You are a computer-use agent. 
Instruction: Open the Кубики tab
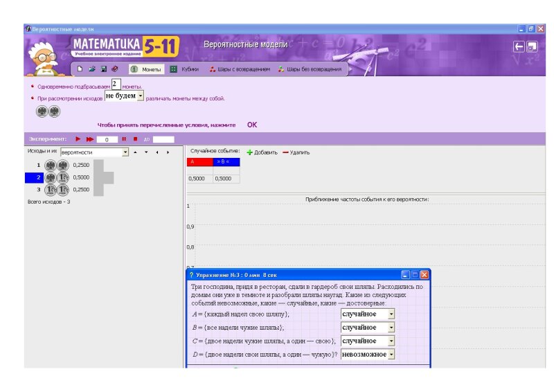[184, 69]
